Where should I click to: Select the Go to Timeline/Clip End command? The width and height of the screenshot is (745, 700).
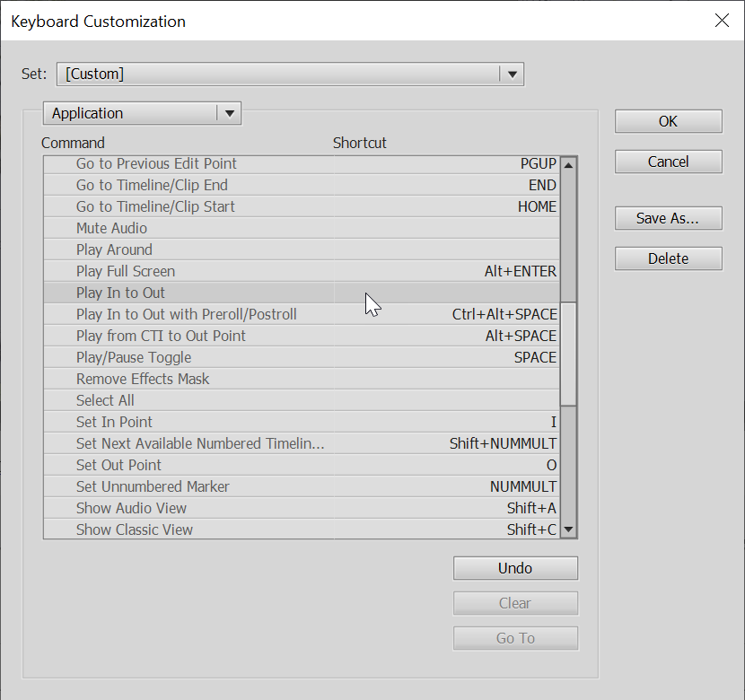[152, 185]
